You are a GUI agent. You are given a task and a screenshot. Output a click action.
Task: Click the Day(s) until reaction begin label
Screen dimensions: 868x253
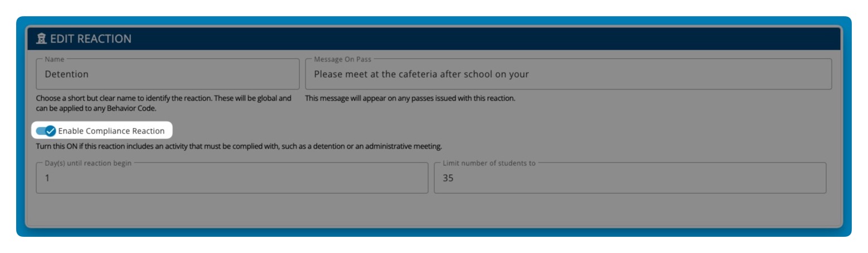88,163
